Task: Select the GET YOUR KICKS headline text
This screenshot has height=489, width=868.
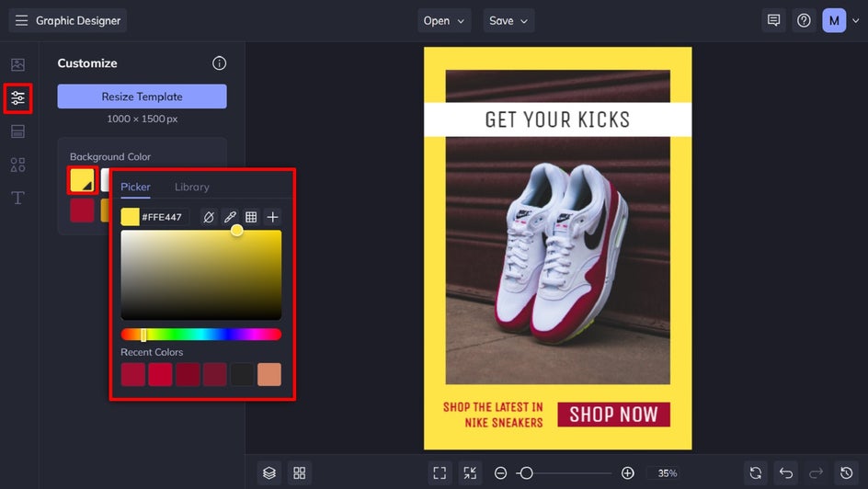Action: [557, 119]
